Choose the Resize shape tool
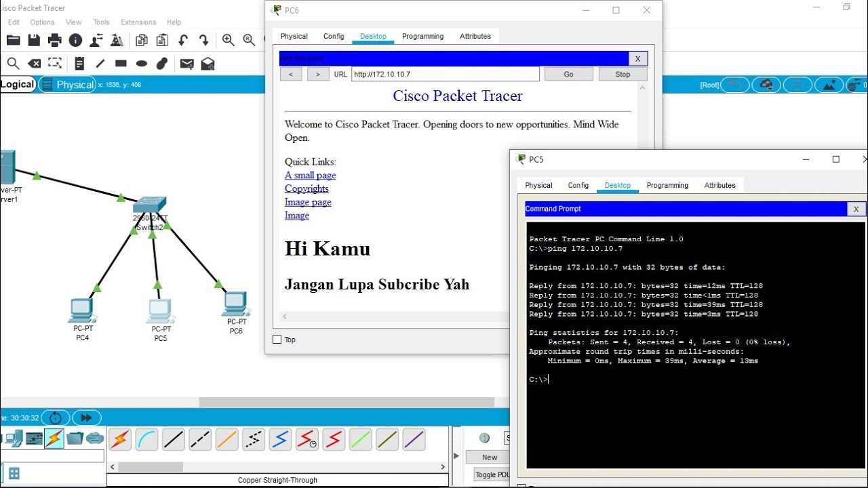 click(x=55, y=64)
